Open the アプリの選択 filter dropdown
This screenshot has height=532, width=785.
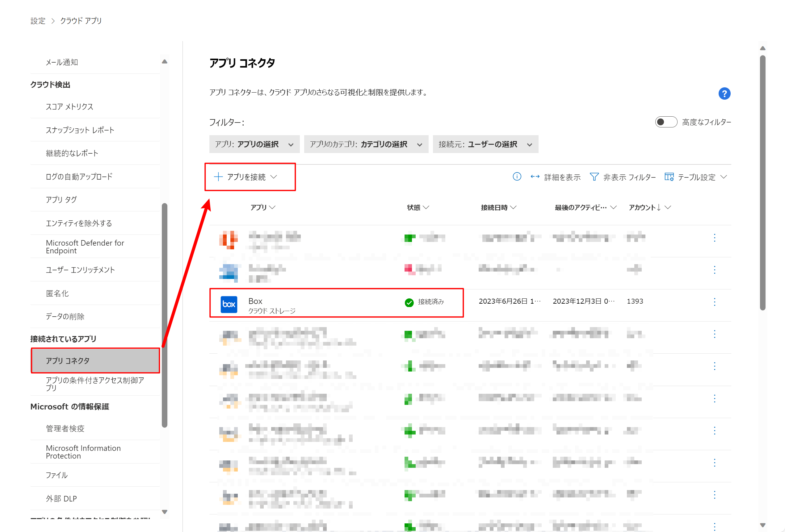tap(254, 144)
